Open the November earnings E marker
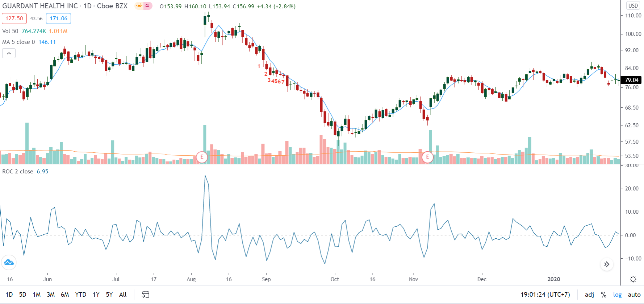 427,157
